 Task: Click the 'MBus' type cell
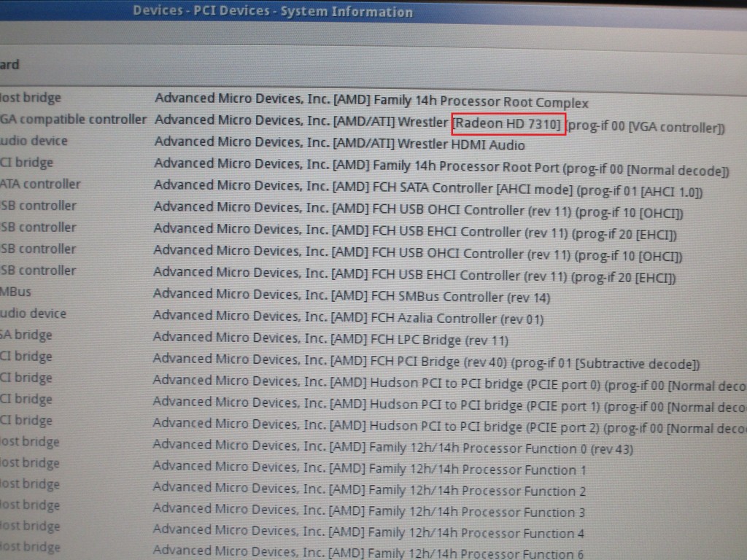click(x=16, y=292)
